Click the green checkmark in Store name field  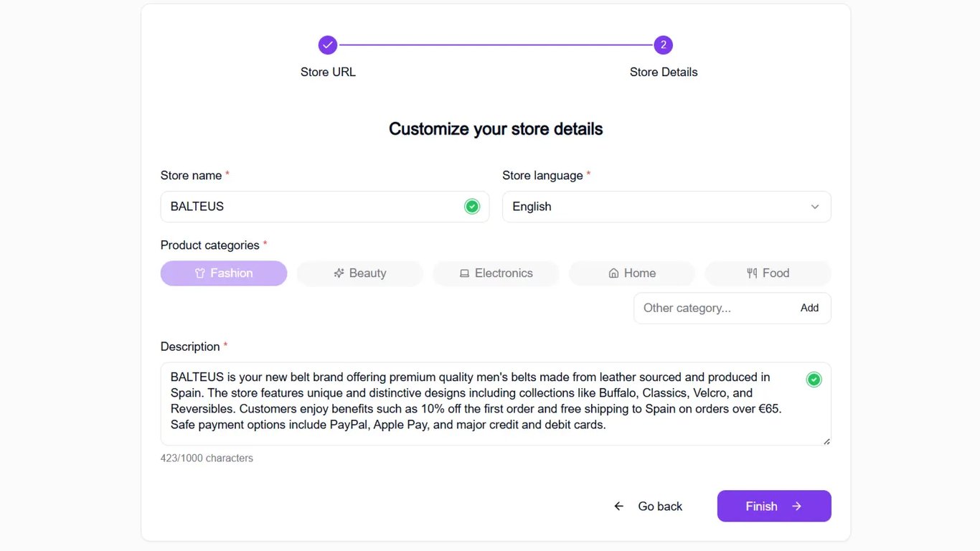tap(472, 207)
